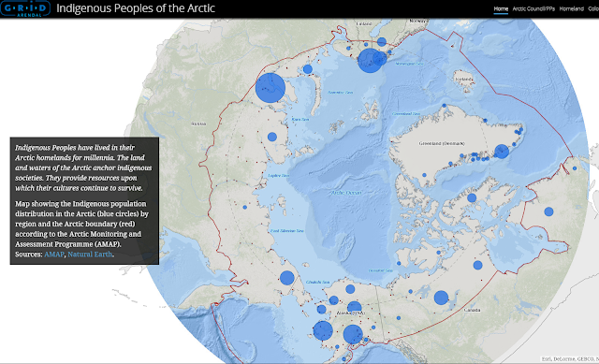
Task: Click the Greenland Sea label
Action: coord(406,114)
